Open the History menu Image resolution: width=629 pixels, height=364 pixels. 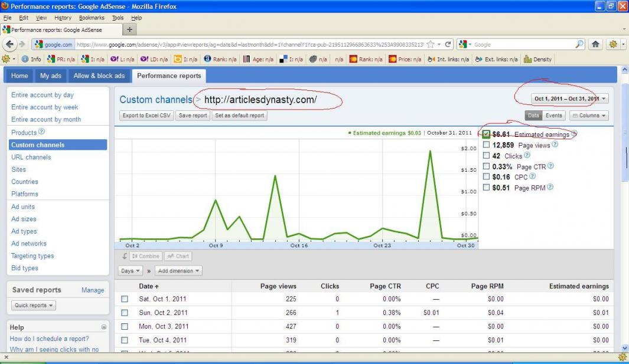pos(63,18)
